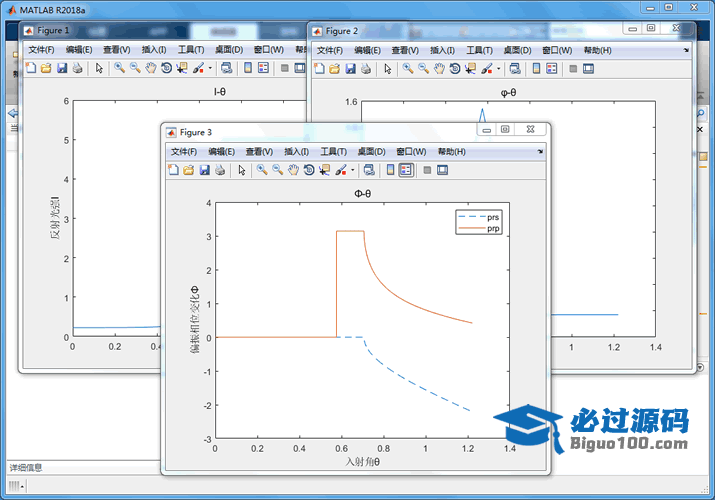Toggle Zoom Out tool in Figure 3 toolbar
Screen dimensions: 715x500
[277, 170]
